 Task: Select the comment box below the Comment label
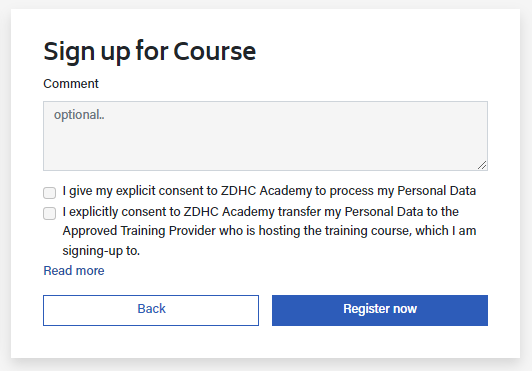point(265,136)
